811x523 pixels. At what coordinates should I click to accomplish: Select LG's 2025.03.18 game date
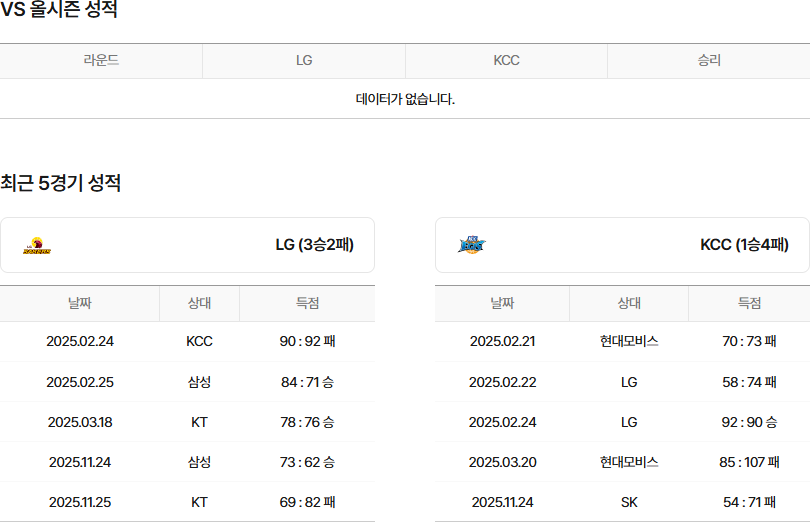[x=80, y=422]
